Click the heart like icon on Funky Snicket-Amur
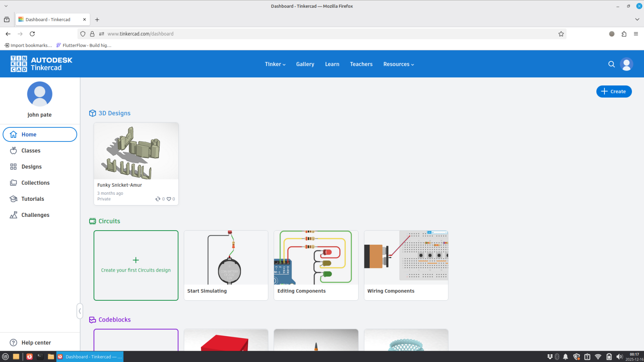Screen dimensions: 644x362 click(169, 199)
